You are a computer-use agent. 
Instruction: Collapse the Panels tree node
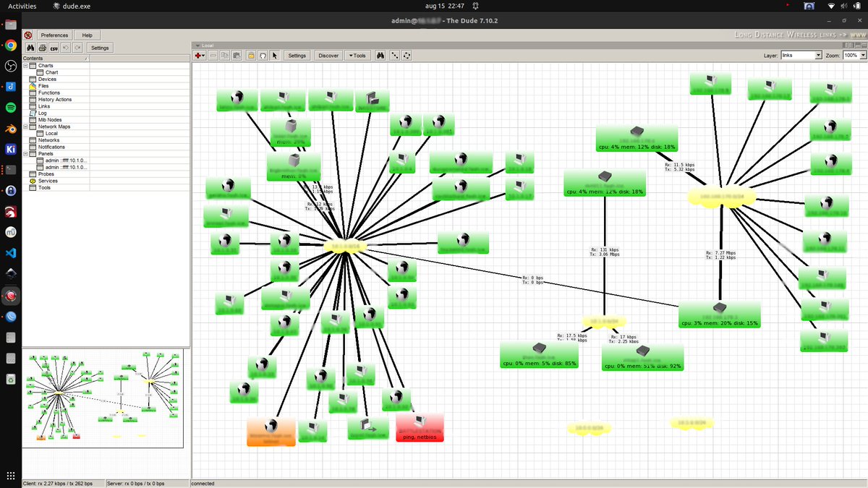click(25, 154)
